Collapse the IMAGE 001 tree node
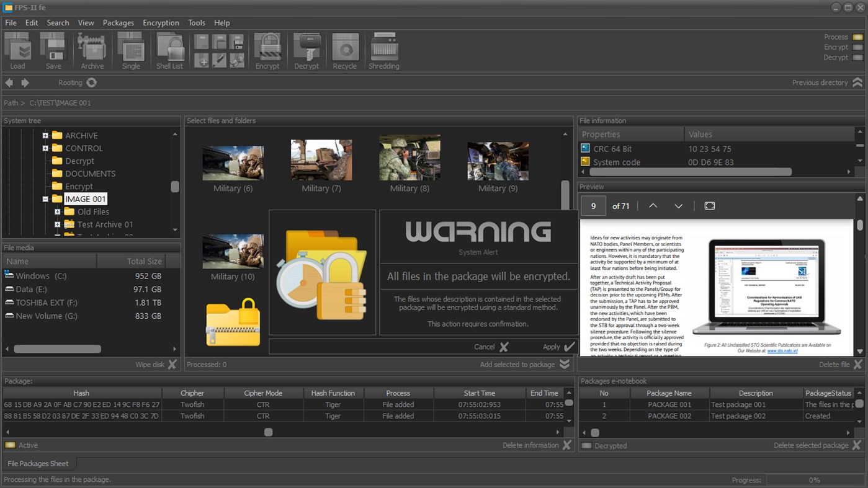 pyautogui.click(x=45, y=199)
